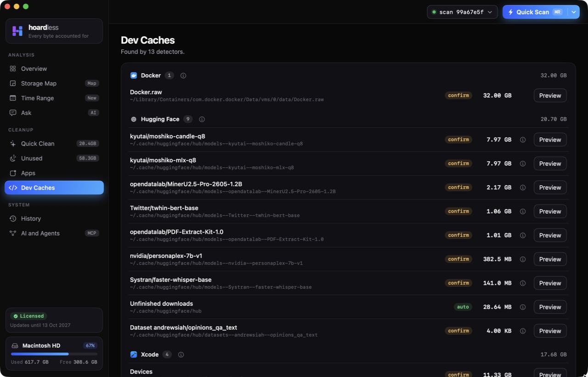Click the Licensed status badge
Screen dimensions: 588x377
pyautogui.click(x=28, y=316)
